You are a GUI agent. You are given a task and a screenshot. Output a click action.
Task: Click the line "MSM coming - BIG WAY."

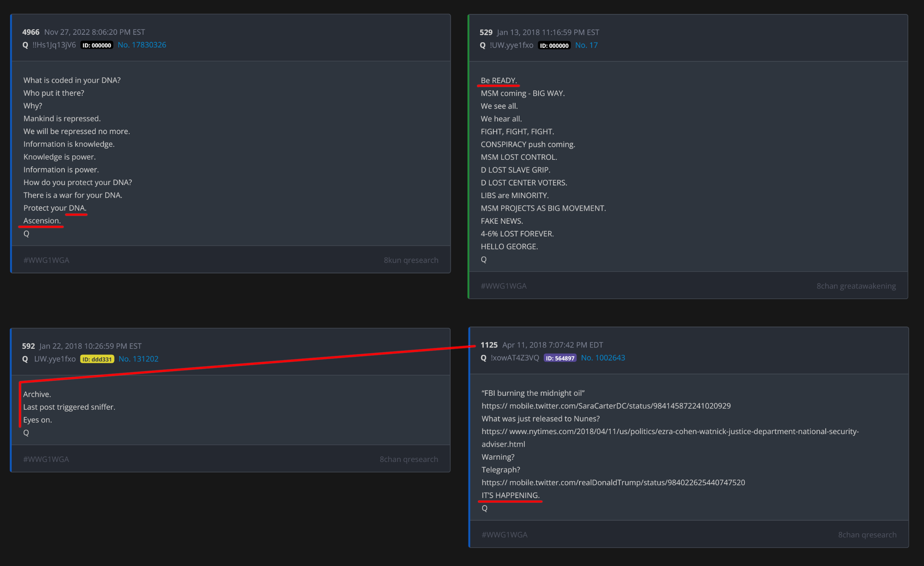523,93
